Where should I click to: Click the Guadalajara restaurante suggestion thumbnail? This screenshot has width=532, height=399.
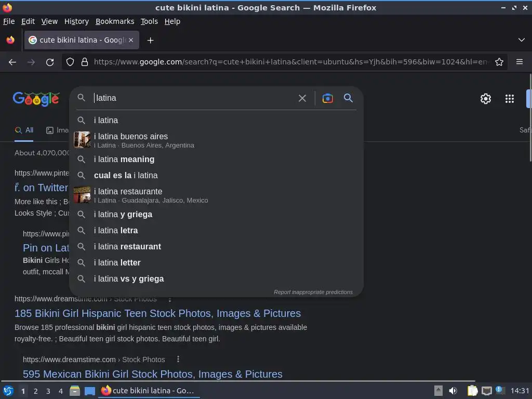tap(82, 195)
